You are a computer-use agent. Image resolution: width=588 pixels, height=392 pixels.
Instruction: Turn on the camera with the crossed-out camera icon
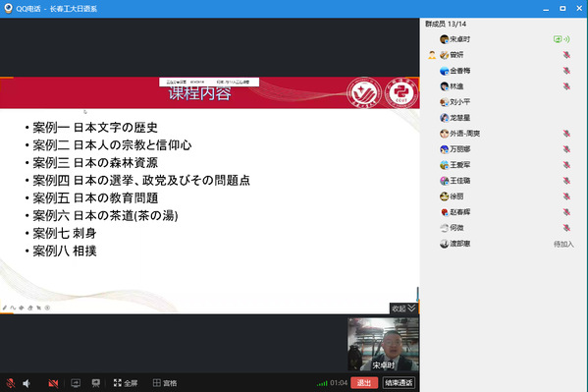[x=53, y=383]
